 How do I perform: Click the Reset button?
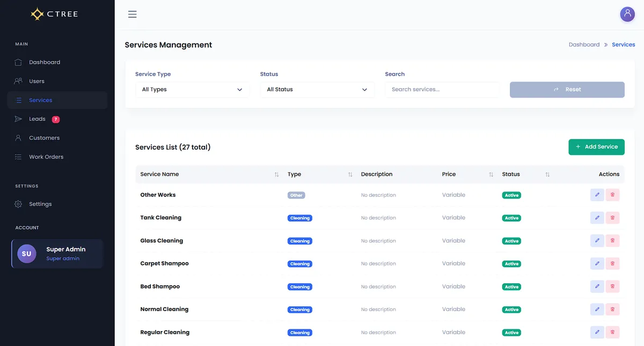(567, 89)
